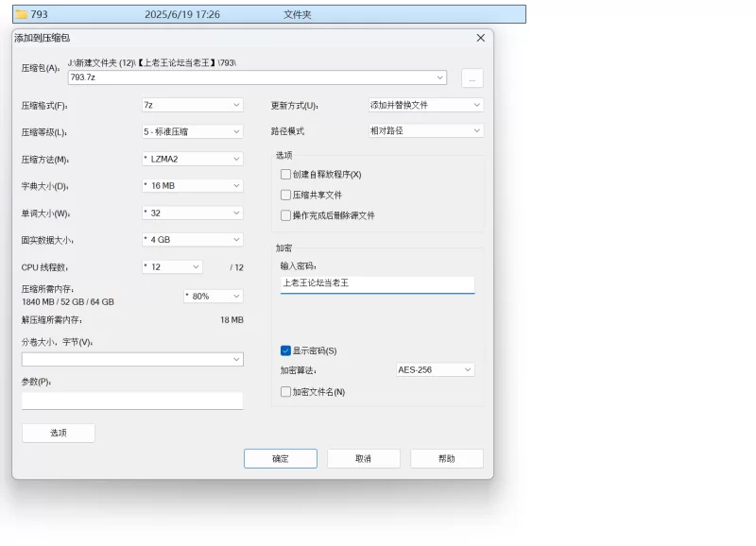Click the 取消 button

(364, 459)
